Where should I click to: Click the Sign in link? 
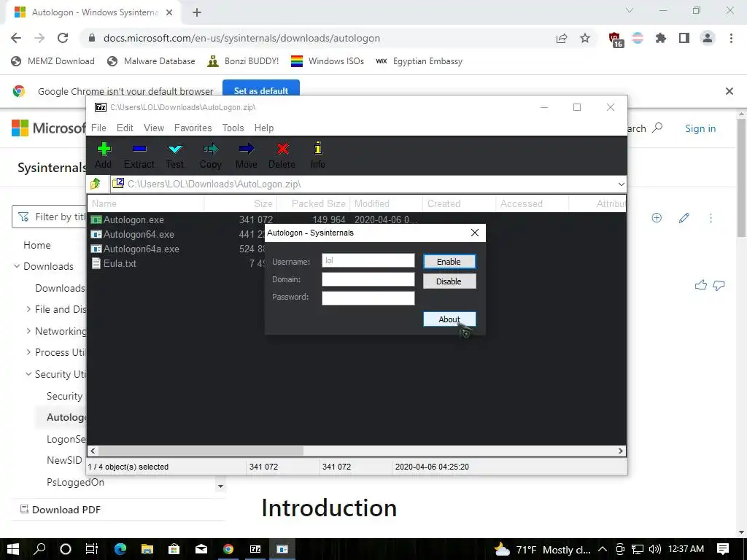click(x=700, y=128)
